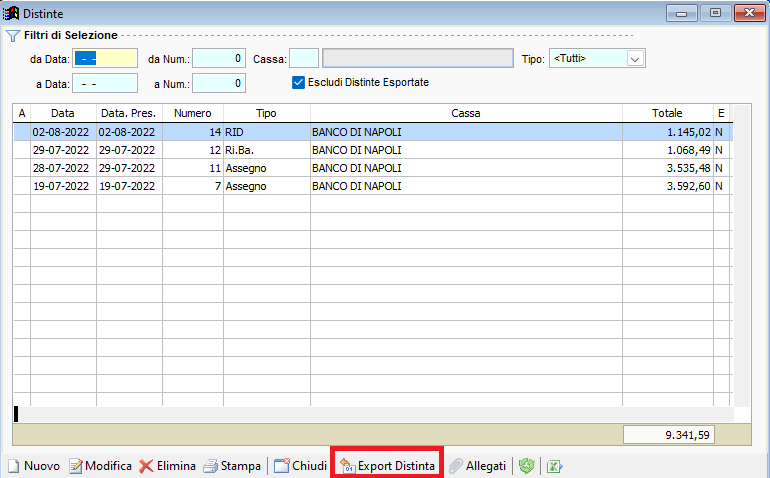This screenshot has width=770, height=478.
Task: Click the green shield icon in toolbar
Action: click(527, 466)
